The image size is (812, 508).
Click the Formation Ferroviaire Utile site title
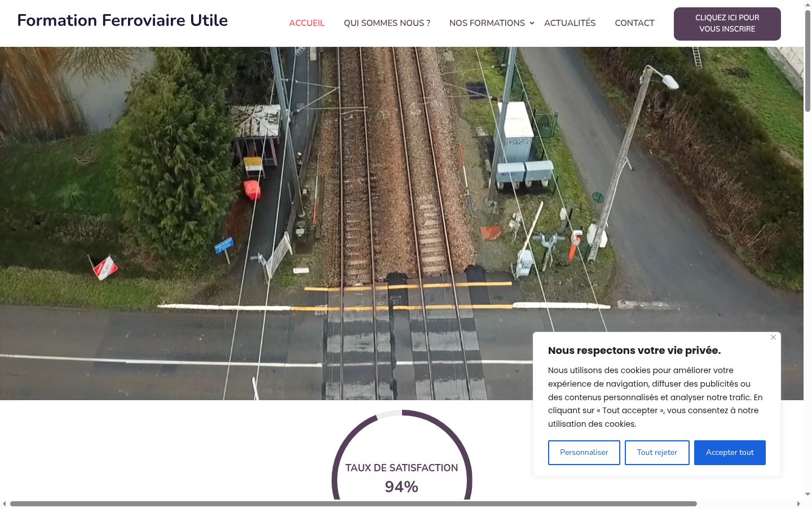coord(122,20)
